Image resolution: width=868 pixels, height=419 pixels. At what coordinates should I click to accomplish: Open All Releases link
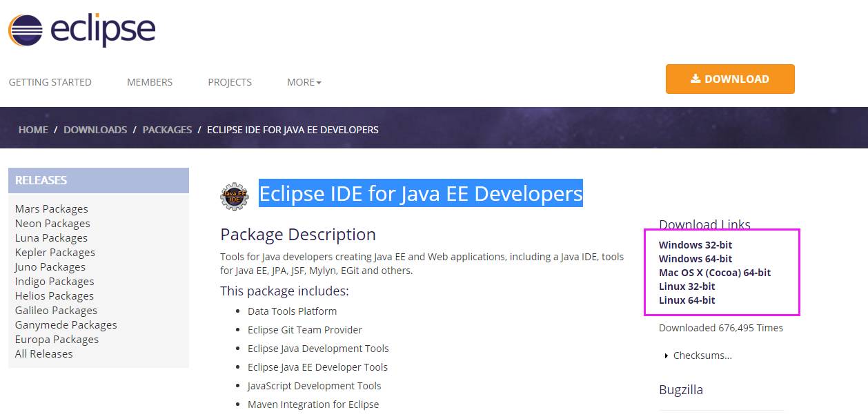(43, 354)
